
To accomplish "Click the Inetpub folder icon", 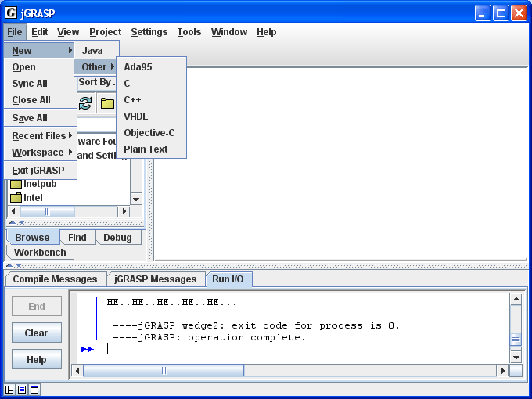I will (x=16, y=184).
